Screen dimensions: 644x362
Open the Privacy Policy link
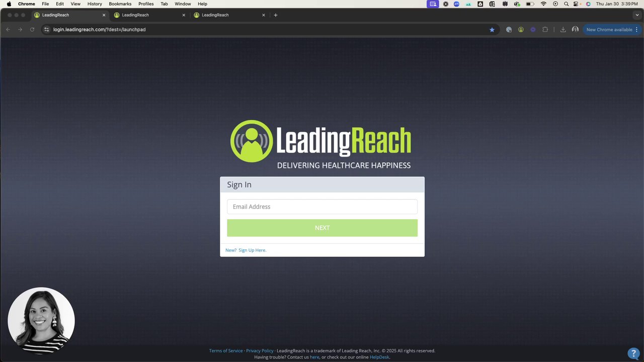coord(260,350)
